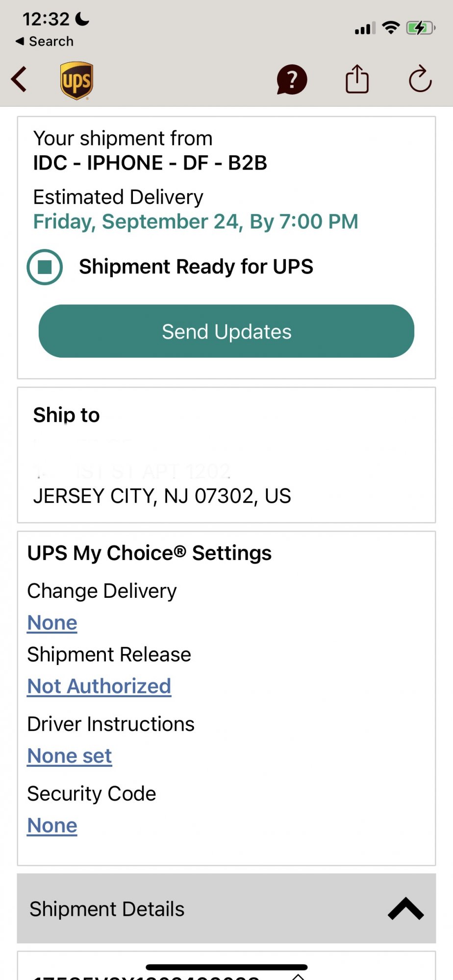Viewport: 453px width, 980px height.
Task: Open Driver Instructions None set link
Action: [70, 756]
